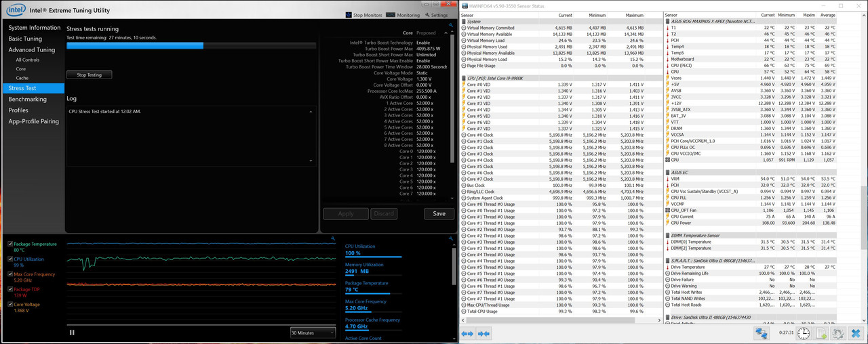Pause the XTU monitoring graph
Viewport: 868px width, 344px height.
point(72,332)
